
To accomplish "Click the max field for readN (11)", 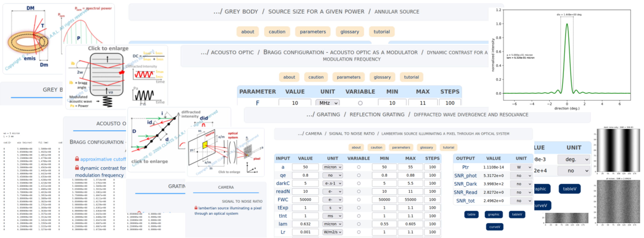I will [x=410, y=191].
